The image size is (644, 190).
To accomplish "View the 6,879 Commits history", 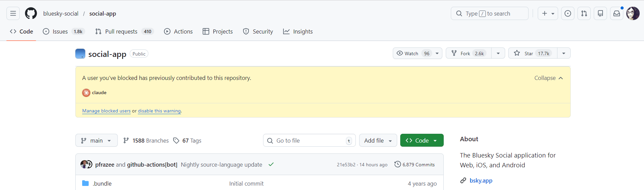I will click(x=415, y=165).
